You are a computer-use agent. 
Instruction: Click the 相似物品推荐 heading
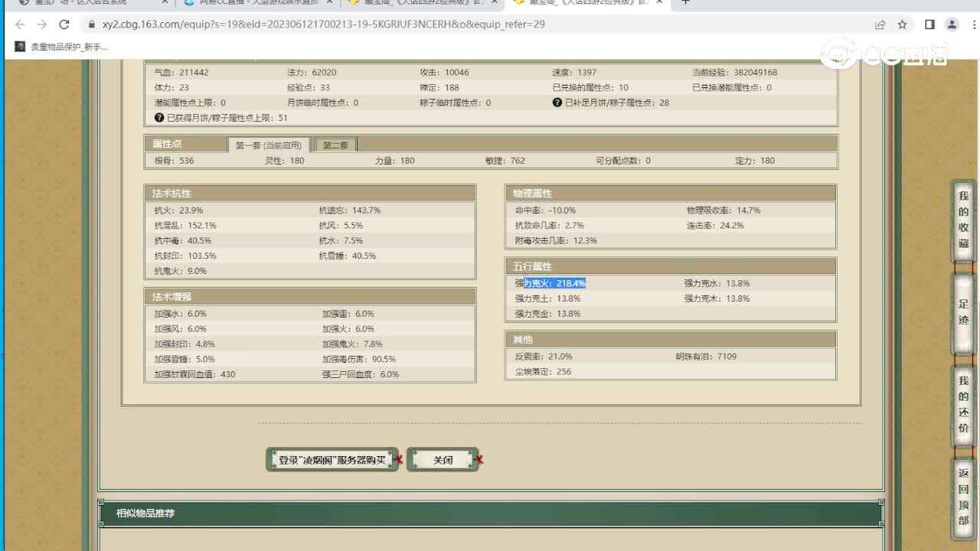tap(145, 513)
